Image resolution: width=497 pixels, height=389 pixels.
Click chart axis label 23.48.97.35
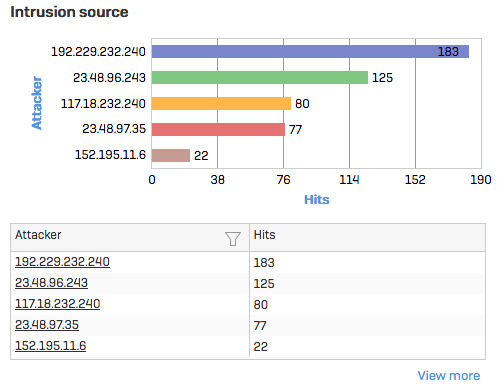click(x=114, y=129)
